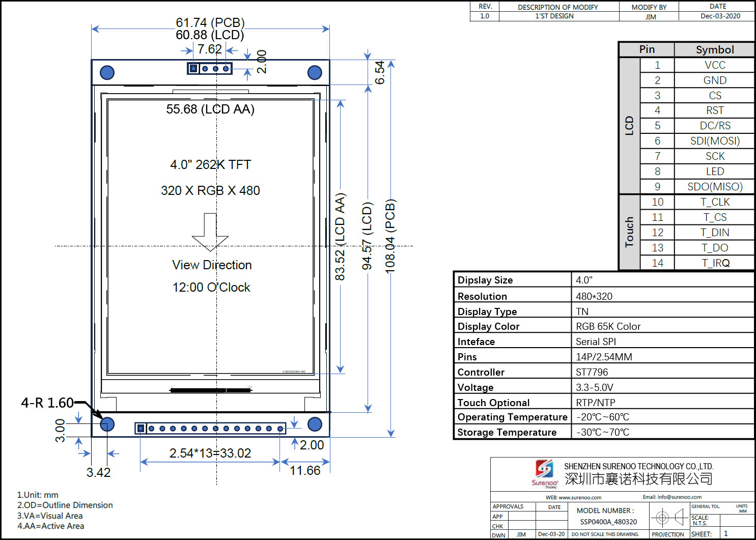Select the SDI(MOSI) row in pin table
The height and width of the screenshot is (540, 756).
(714, 141)
